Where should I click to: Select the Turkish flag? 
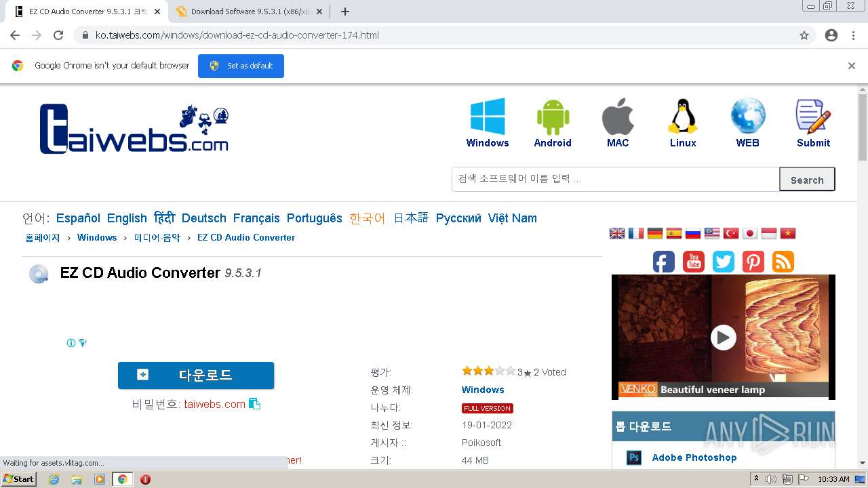pyautogui.click(x=731, y=233)
